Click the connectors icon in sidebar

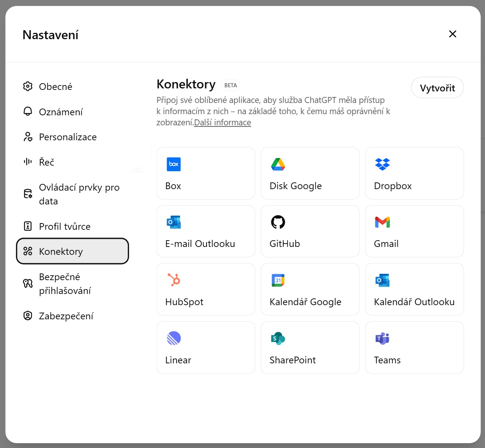(28, 251)
